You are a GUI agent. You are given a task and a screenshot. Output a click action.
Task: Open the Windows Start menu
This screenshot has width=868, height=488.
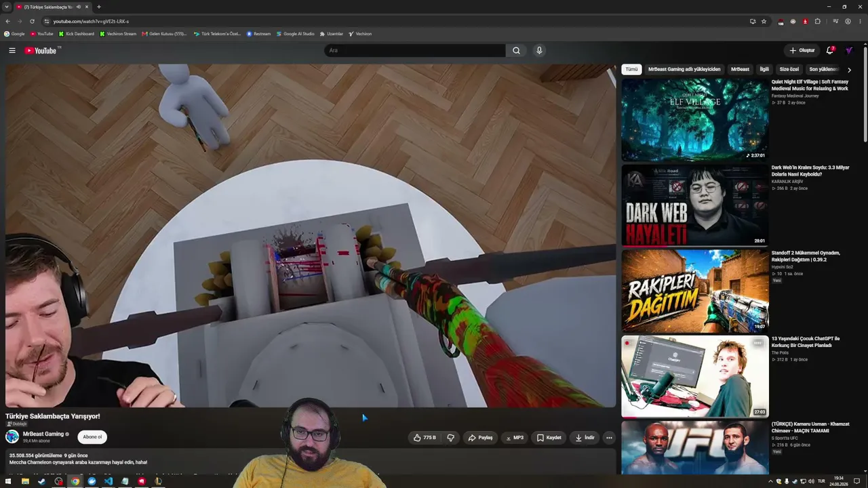pos(7,481)
